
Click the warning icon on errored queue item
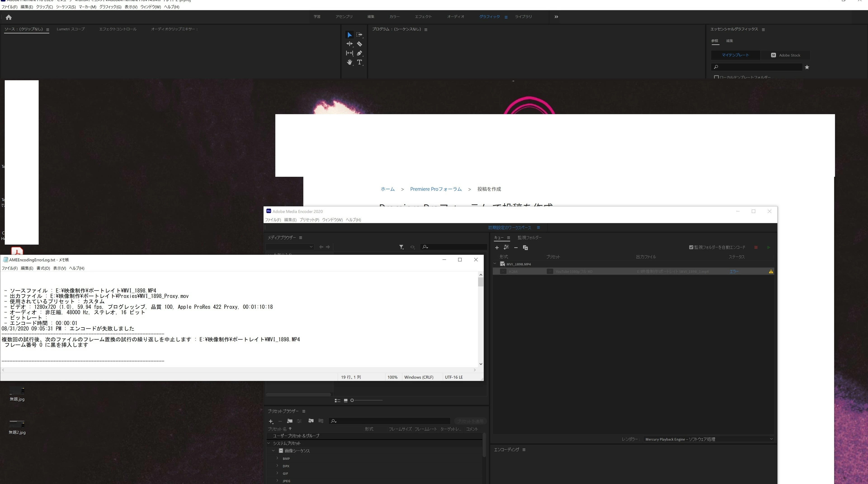click(771, 271)
